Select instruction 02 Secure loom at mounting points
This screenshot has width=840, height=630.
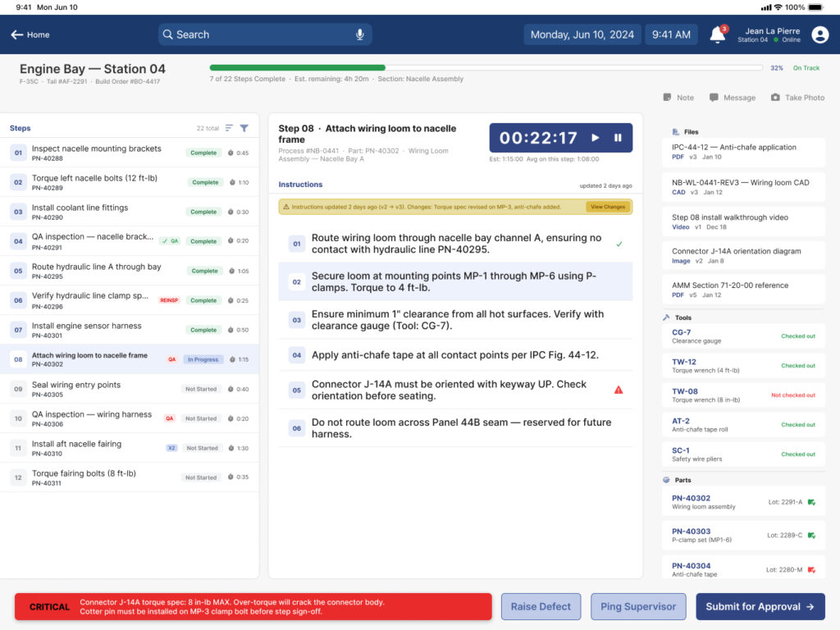(x=455, y=282)
